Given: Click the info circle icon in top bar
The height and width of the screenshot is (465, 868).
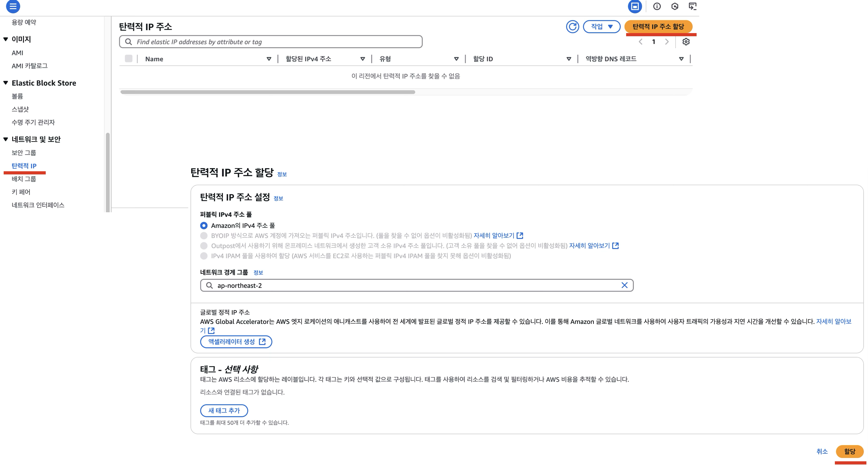Looking at the screenshot, I should pos(657,6).
